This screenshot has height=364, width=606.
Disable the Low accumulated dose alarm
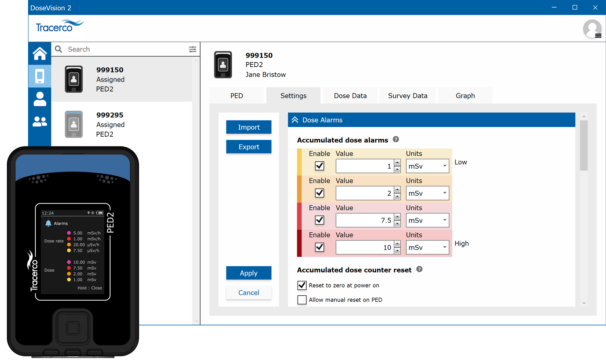[319, 166]
